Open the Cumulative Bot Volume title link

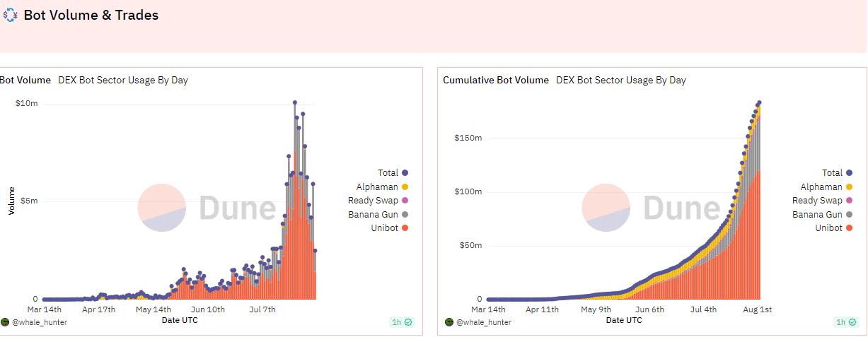pyautogui.click(x=495, y=80)
